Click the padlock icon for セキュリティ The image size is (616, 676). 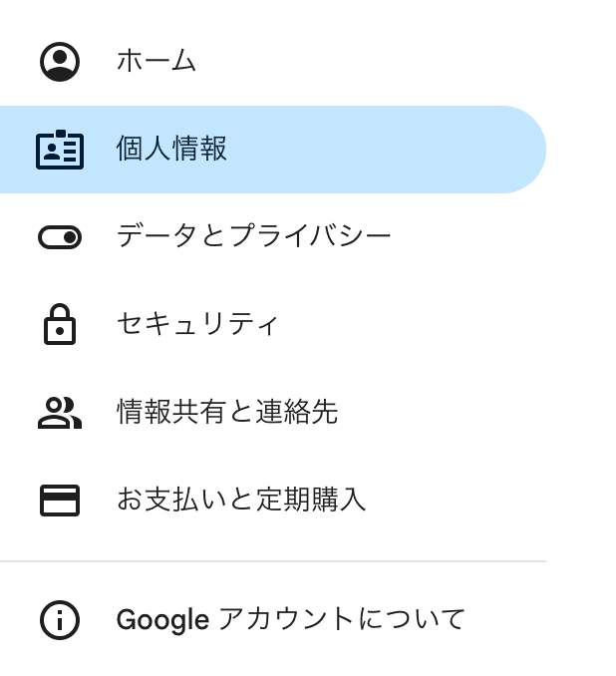[x=60, y=324]
